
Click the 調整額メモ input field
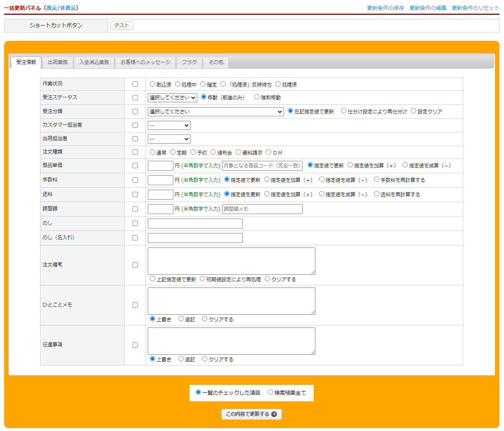262,209
